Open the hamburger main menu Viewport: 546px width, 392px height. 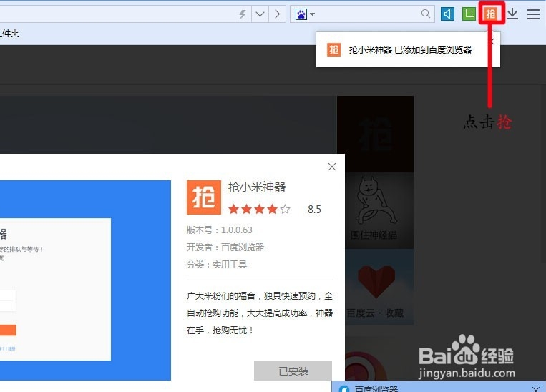tap(533, 14)
